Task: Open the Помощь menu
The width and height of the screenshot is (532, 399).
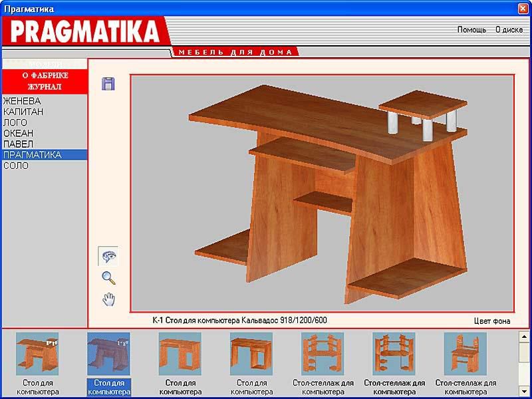Action: 471,30
